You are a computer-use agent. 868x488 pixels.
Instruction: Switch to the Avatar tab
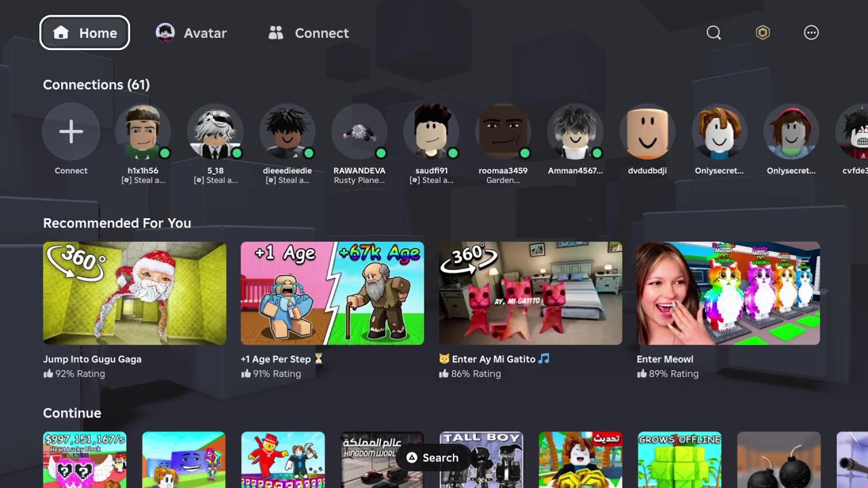[x=191, y=33]
